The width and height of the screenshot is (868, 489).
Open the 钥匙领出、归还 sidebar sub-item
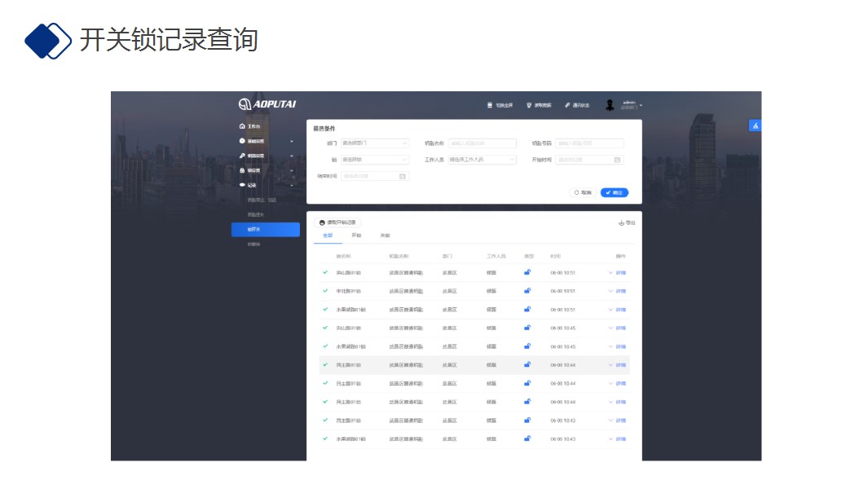tap(262, 200)
